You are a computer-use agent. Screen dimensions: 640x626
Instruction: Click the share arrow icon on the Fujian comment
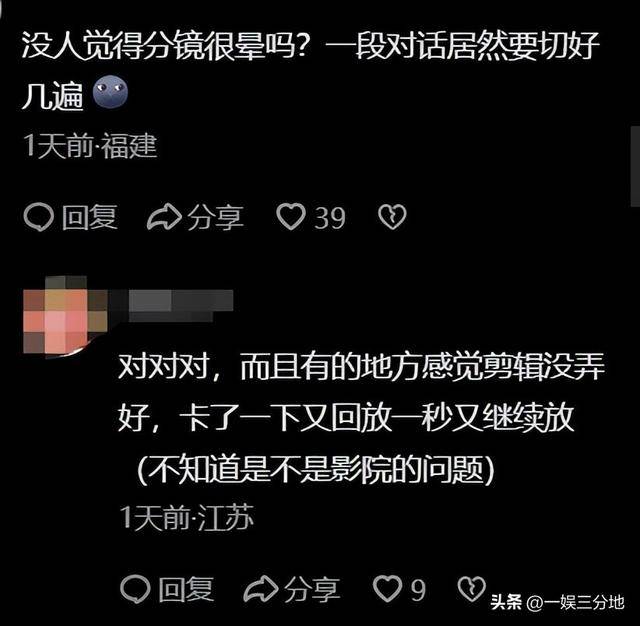[x=164, y=218]
